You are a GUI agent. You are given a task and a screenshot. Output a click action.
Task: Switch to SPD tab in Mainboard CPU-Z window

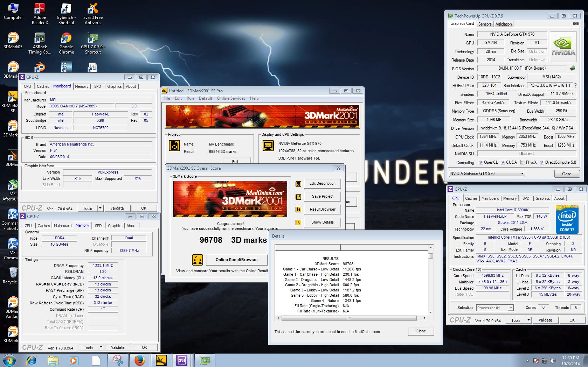(98, 86)
